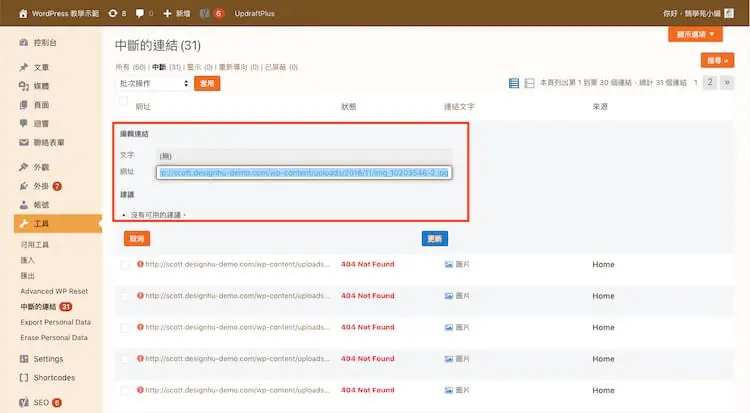Check the box of the third 404 Not Found row
The height and width of the screenshot is (413, 750).
125,328
